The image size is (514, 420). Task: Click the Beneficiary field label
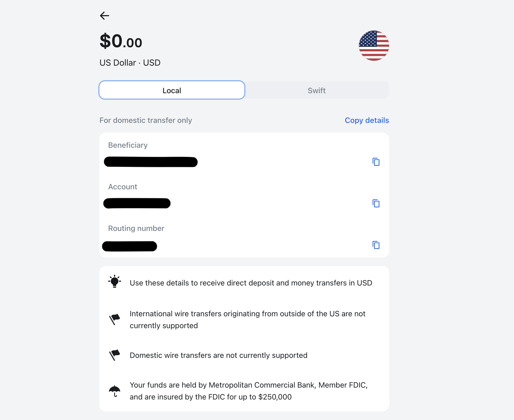(128, 145)
